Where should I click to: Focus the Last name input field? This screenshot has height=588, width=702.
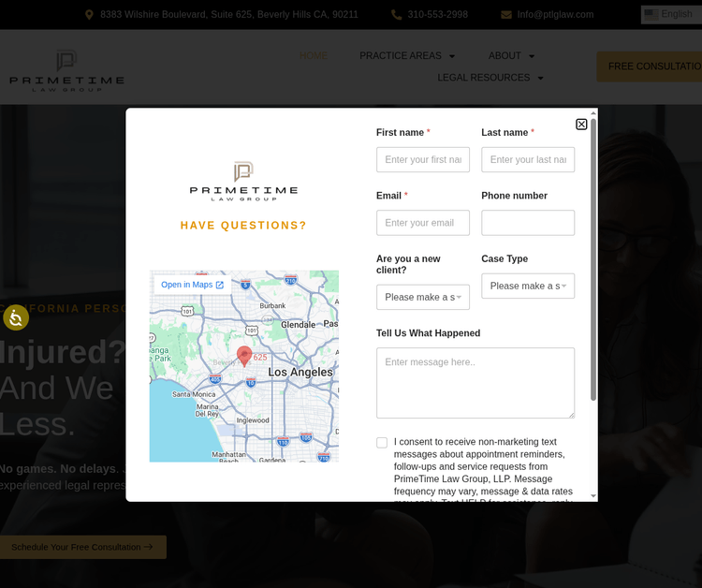pyautogui.click(x=528, y=159)
